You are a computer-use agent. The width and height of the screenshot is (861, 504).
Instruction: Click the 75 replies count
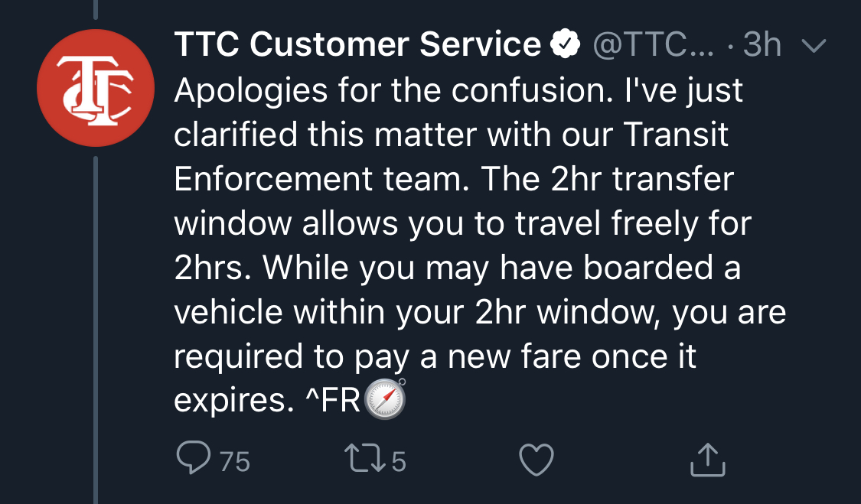point(235,461)
